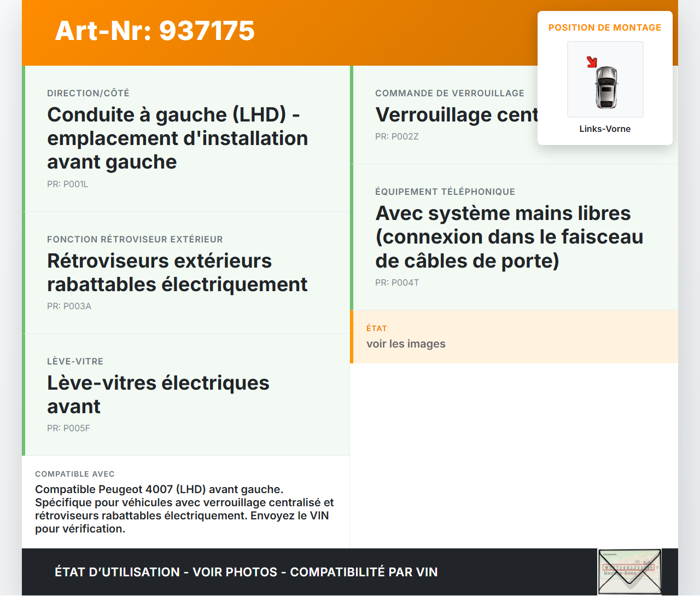Open the VIN envelope icon in footer
This screenshot has width=700, height=596.
pyautogui.click(x=629, y=571)
